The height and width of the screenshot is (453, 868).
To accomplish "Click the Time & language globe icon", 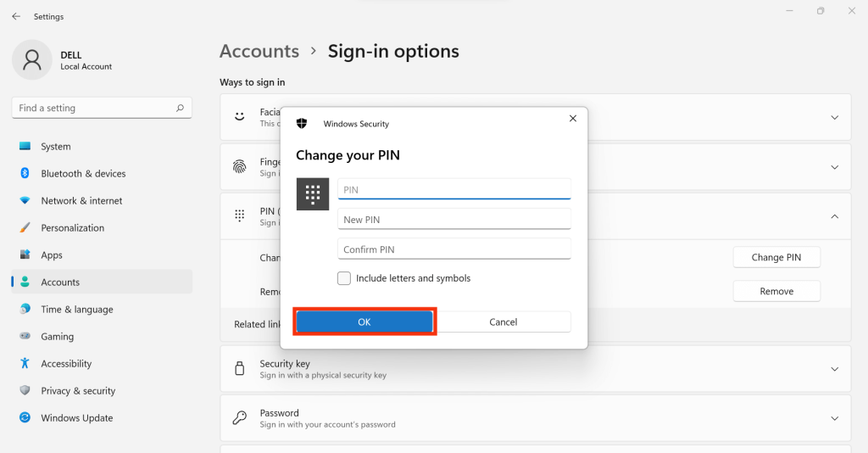I will [25, 309].
